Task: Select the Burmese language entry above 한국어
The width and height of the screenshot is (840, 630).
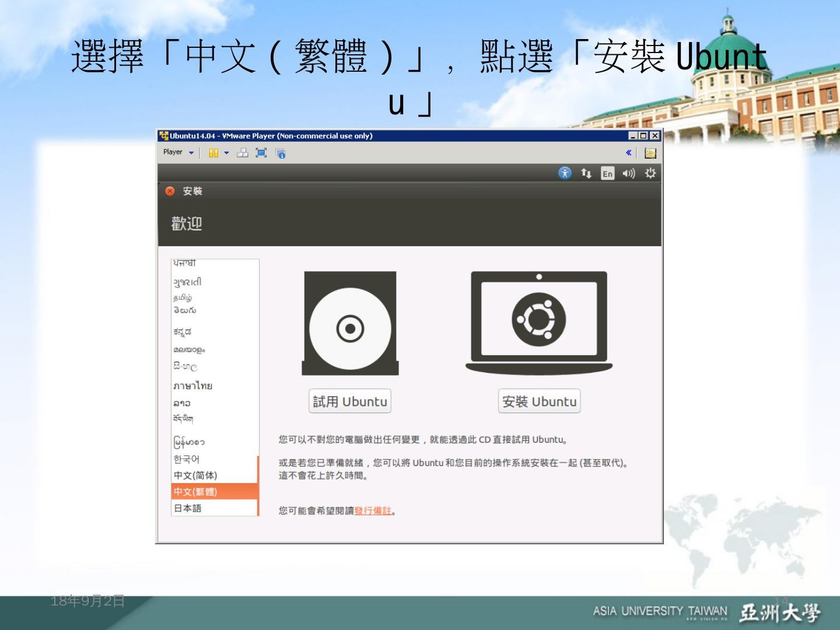Action: 215,442
